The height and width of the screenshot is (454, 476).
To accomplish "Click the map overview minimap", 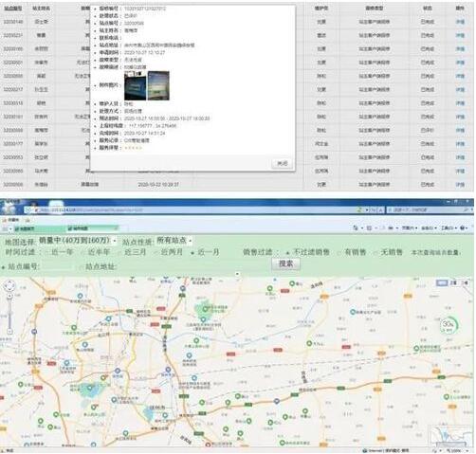I will [451, 436].
